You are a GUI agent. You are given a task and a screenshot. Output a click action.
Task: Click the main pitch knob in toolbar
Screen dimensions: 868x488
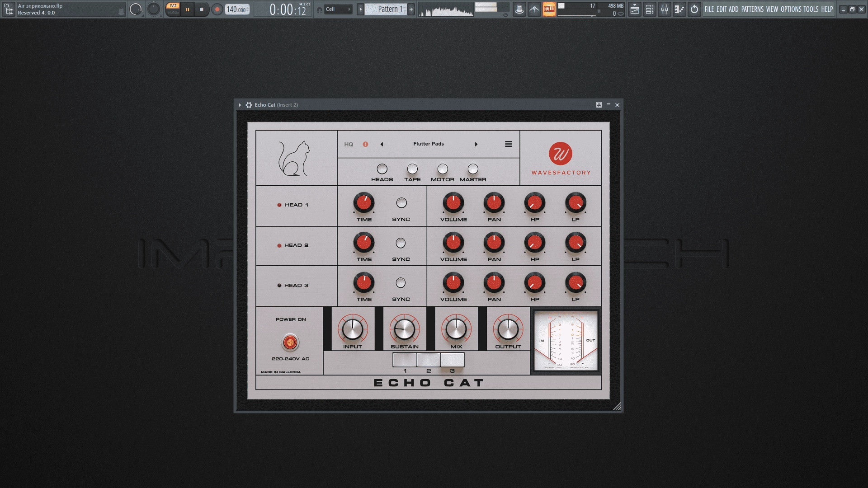tap(154, 9)
